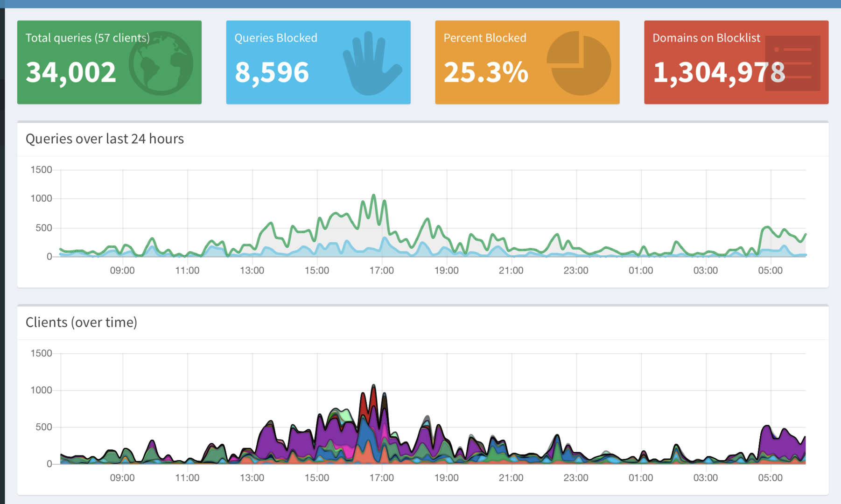Select the 1,304,978 blocklist domains count
The width and height of the screenshot is (841, 504).
click(719, 72)
